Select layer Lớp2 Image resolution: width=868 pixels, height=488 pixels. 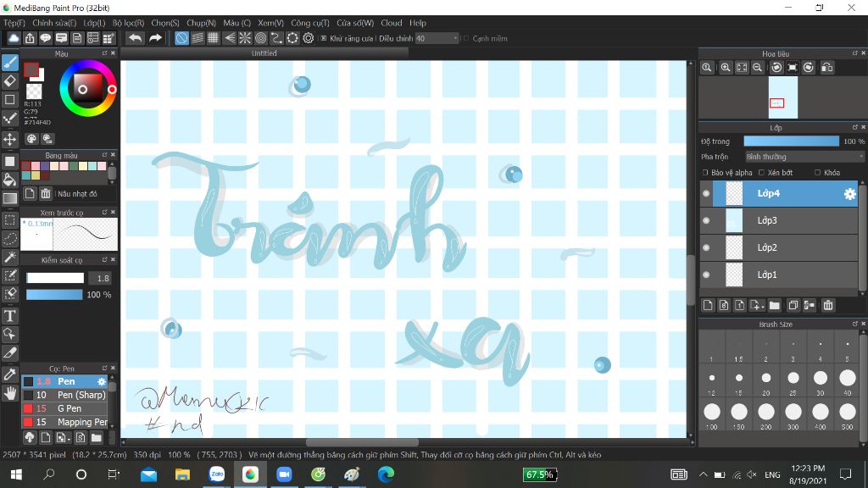[780, 247]
